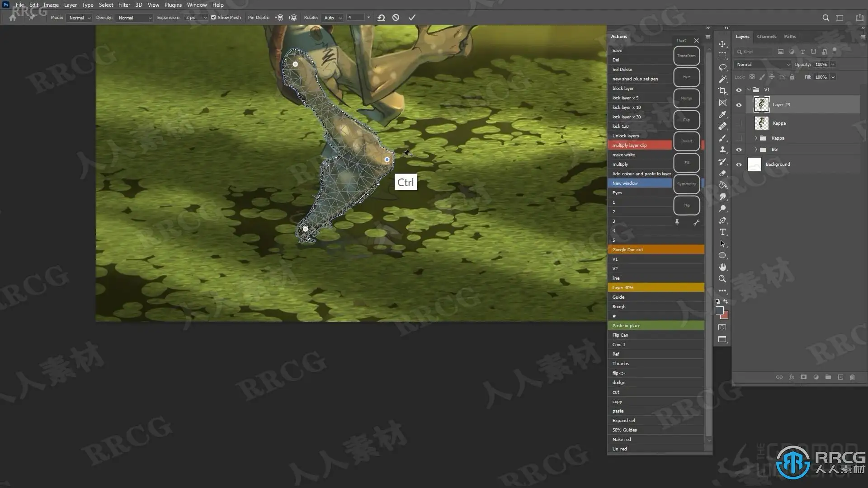The image size is (868, 488).
Task: Open the Density dropdown
Action: (x=135, y=18)
